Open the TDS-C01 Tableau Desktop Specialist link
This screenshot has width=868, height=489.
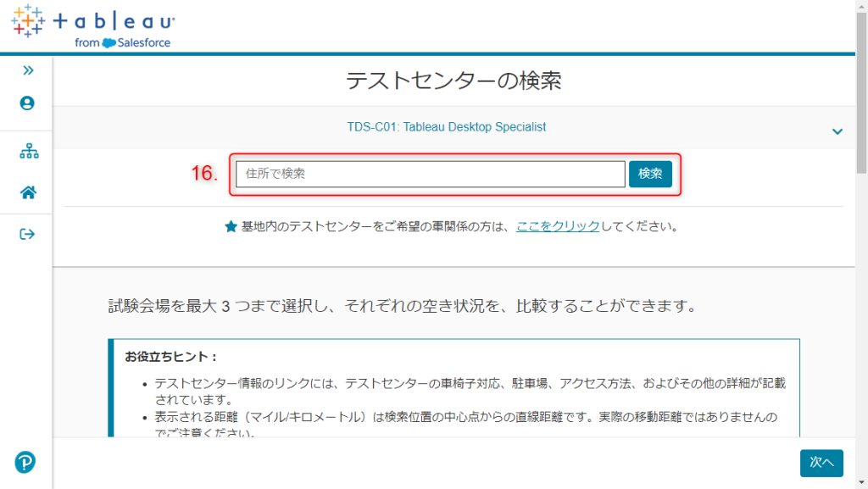pos(446,126)
